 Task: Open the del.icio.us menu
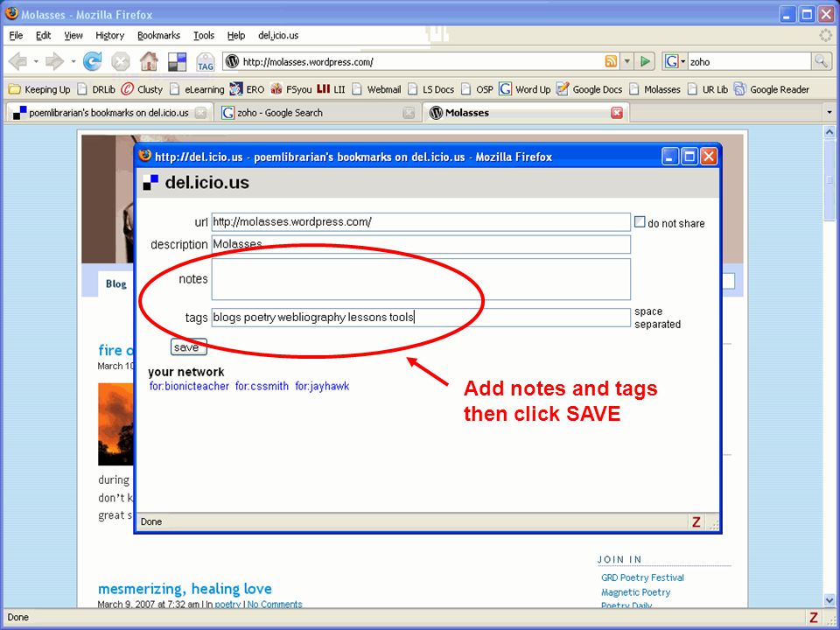[x=278, y=35]
